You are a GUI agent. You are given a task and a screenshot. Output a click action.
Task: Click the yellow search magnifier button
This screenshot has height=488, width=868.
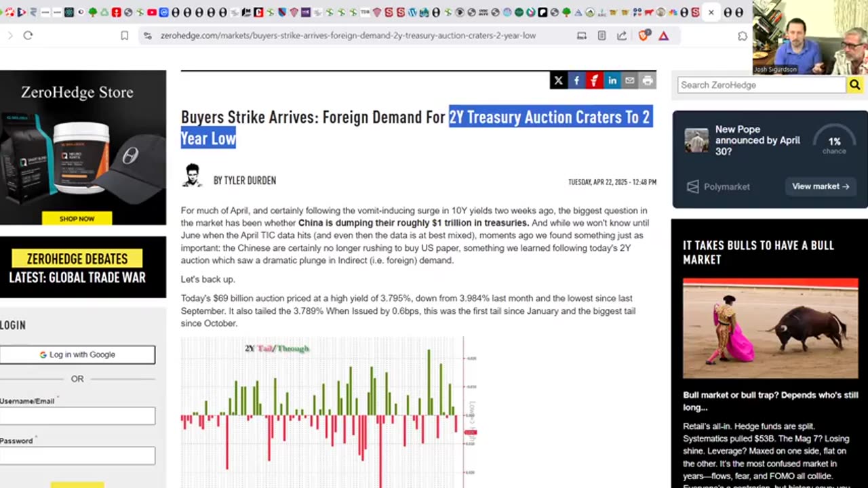click(x=854, y=85)
